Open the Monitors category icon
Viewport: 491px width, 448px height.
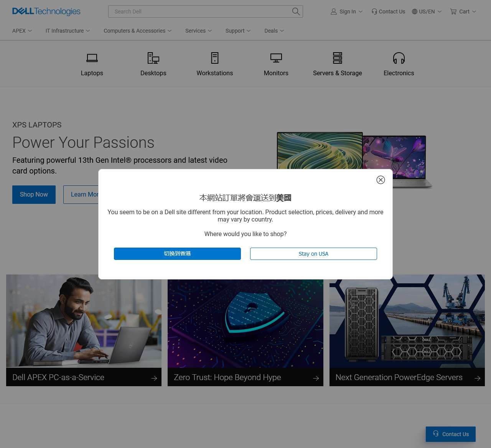(276, 58)
